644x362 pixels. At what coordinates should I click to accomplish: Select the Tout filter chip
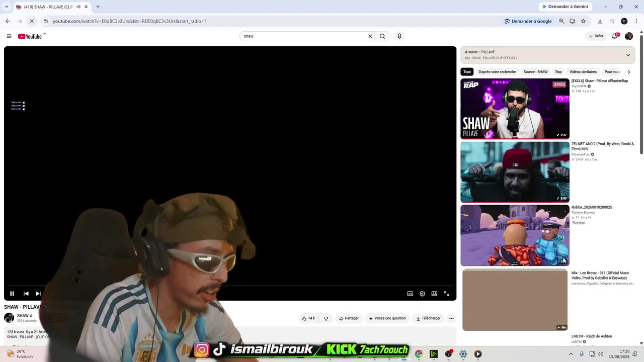click(467, 72)
